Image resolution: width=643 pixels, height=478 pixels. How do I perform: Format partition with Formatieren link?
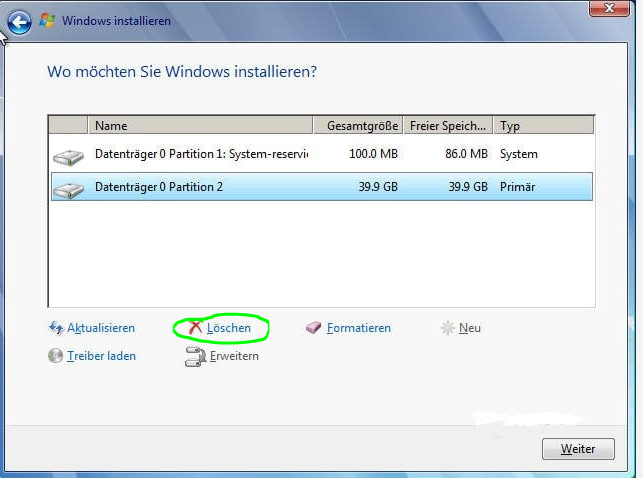[359, 328]
